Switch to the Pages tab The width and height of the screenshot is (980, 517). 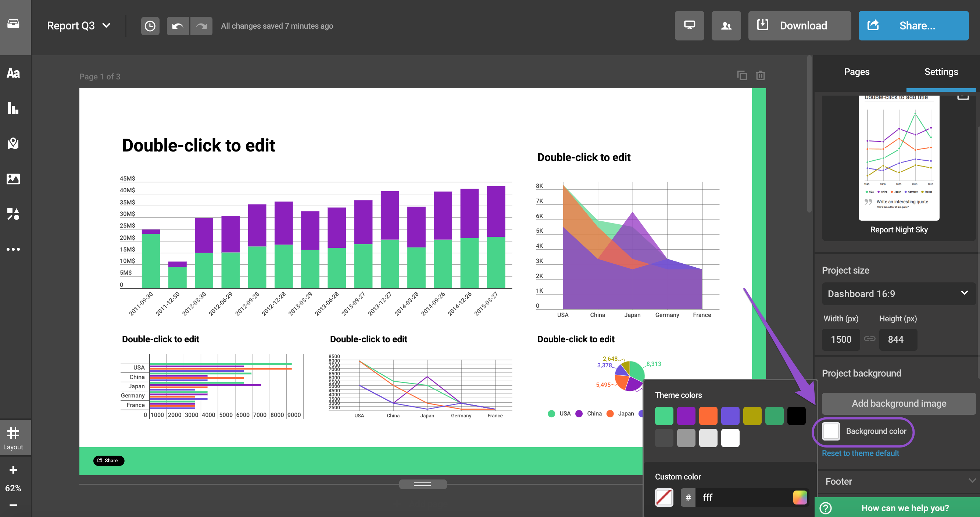click(856, 72)
